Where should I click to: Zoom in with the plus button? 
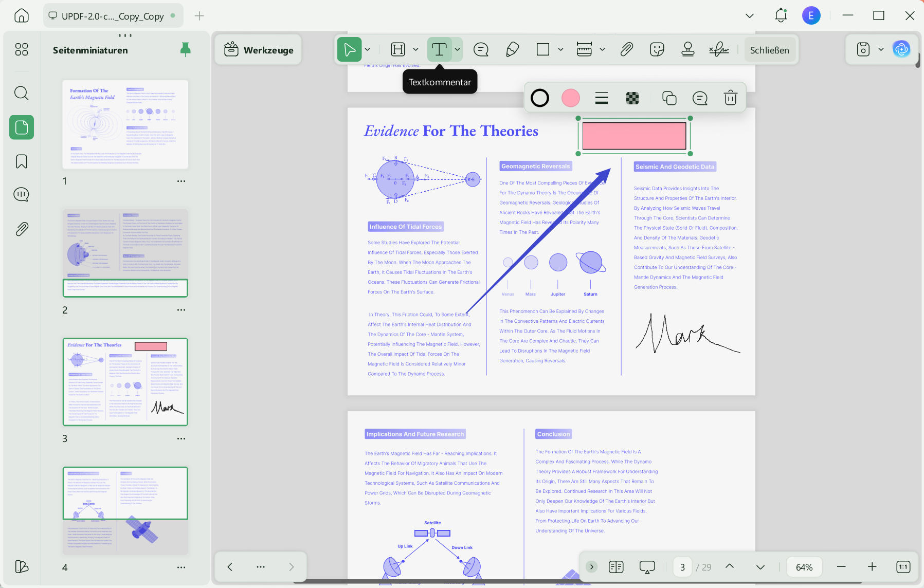click(x=872, y=566)
